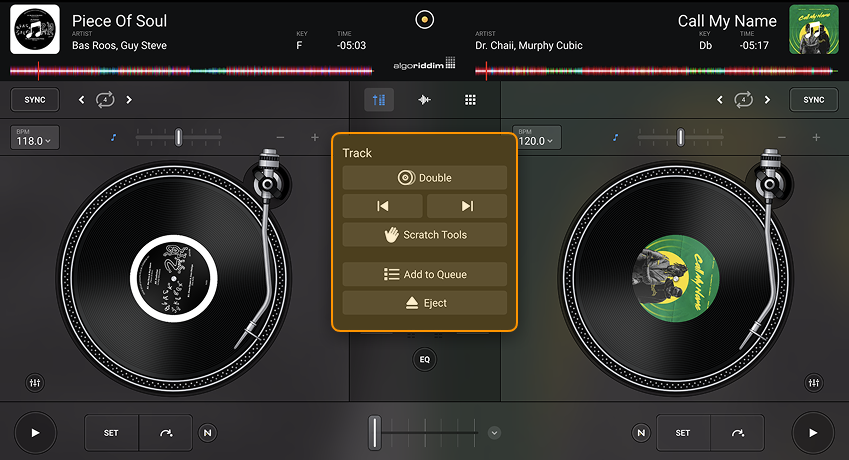Toggle the N button on left deck

(207, 433)
